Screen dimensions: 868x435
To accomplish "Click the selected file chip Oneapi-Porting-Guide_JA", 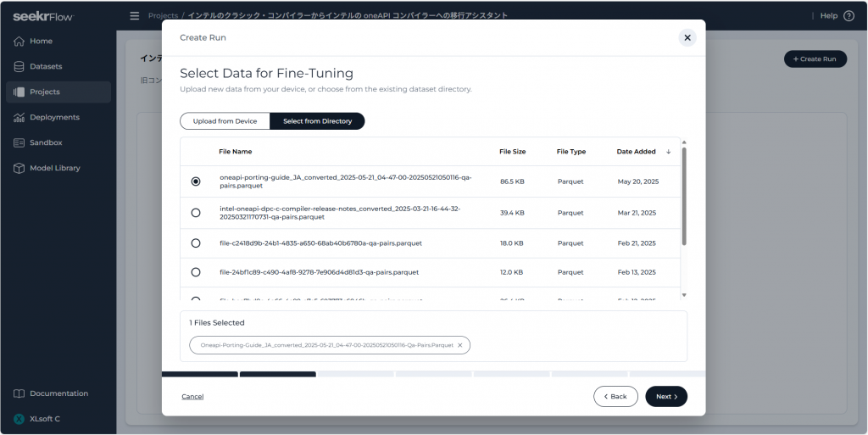I will pos(330,345).
